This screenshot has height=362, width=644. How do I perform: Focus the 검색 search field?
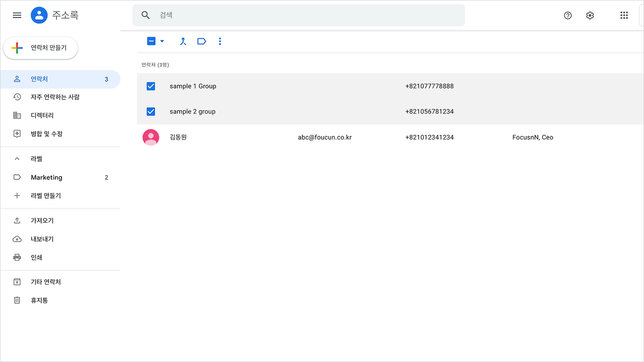299,15
